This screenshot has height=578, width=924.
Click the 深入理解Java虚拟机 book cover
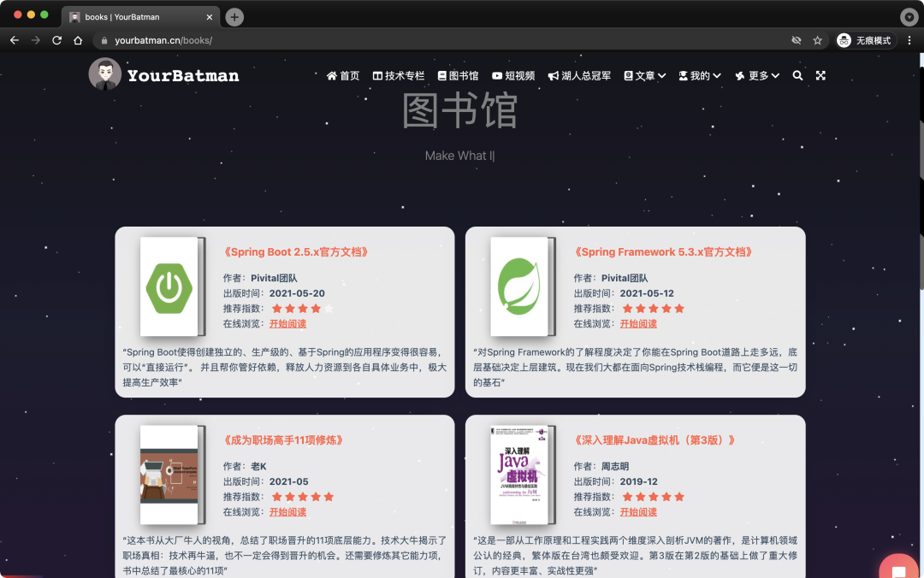[x=523, y=475]
